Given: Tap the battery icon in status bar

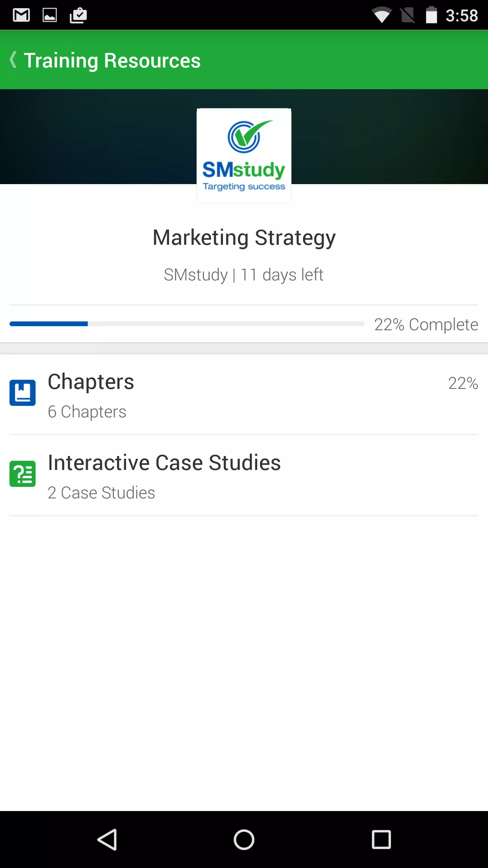Looking at the screenshot, I should [431, 15].
